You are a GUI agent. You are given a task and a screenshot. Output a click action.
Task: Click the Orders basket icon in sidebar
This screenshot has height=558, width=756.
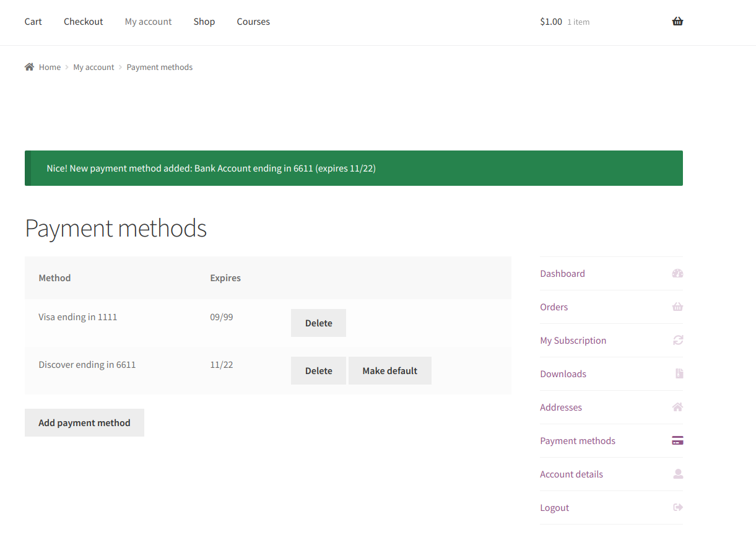(x=677, y=307)
